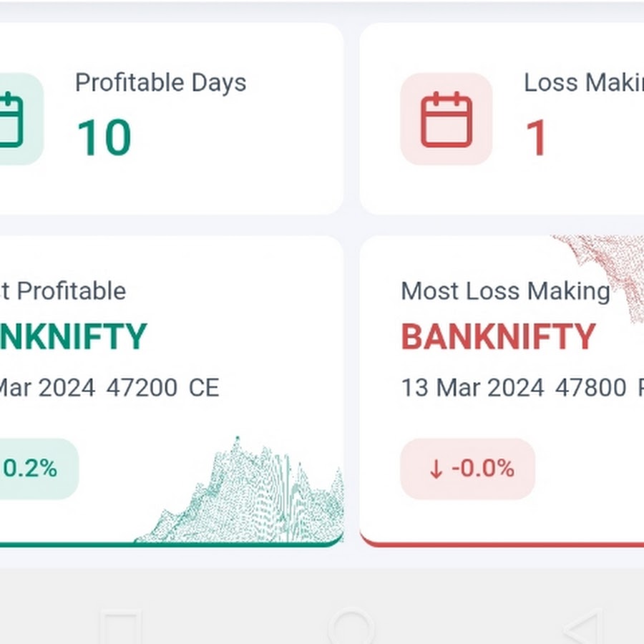
Task: Select the green 0.2% percentage badge
Action: (x=39, y=469)
